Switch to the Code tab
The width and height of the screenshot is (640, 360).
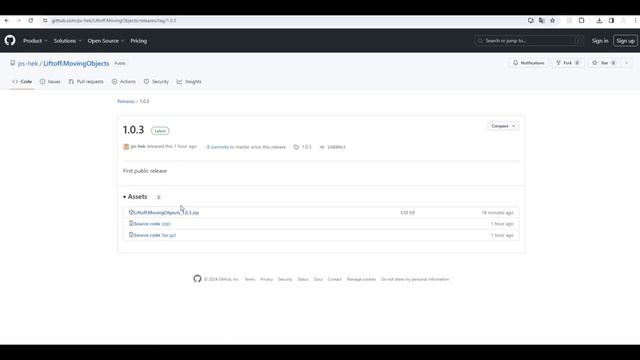pyautogui.click(x=22, y=82)
